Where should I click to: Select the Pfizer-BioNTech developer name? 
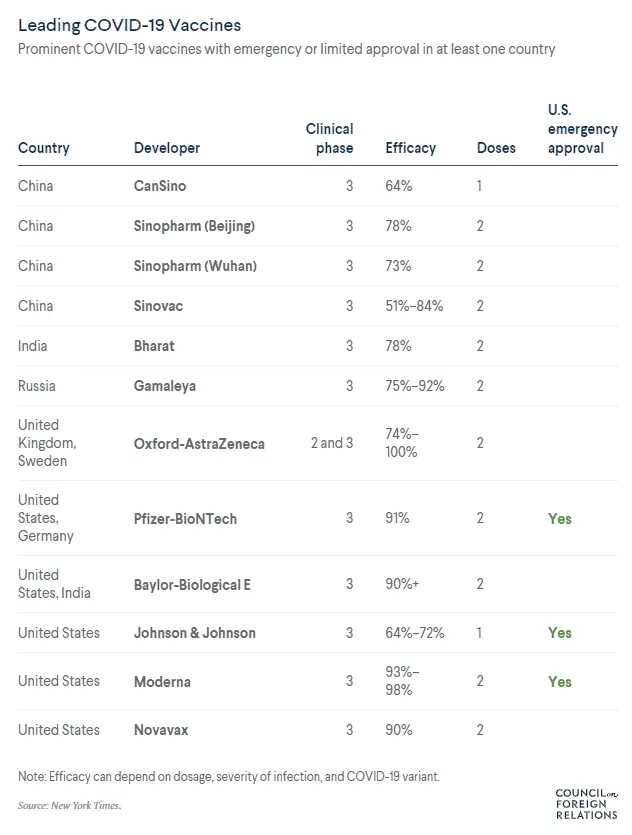coord(185,519)
